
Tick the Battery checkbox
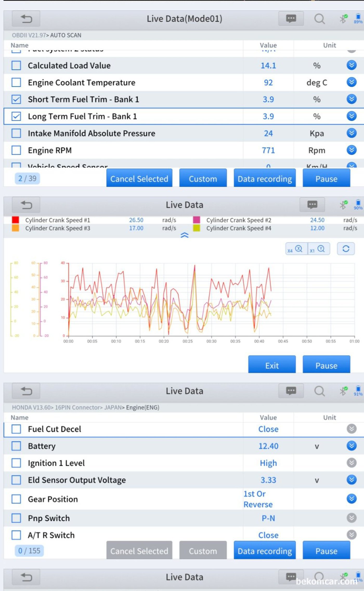[16, 446]
